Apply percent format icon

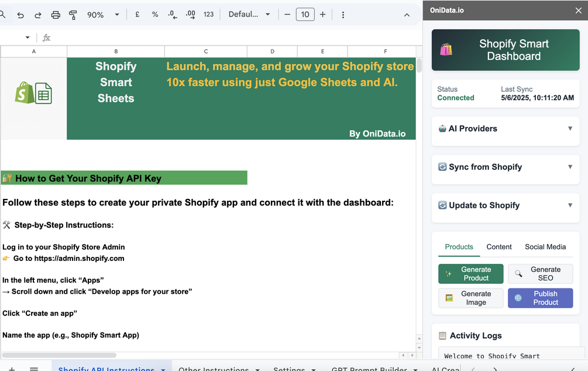click(x=155, y=15)
